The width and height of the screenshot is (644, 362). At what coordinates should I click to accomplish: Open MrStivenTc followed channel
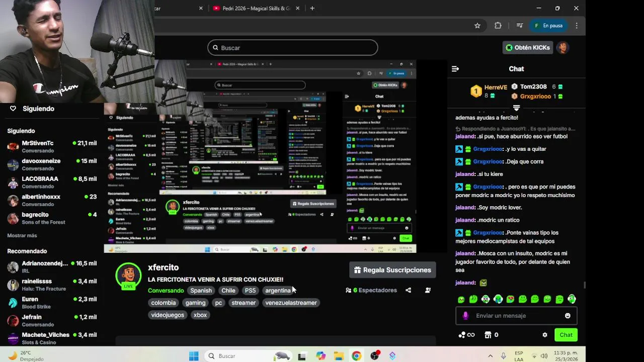52,147
